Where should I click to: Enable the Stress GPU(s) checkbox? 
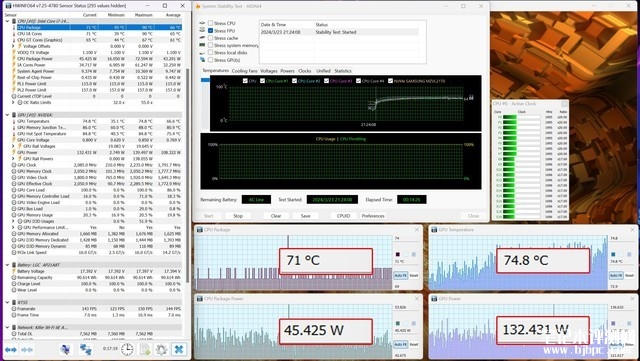pos(211,60)
